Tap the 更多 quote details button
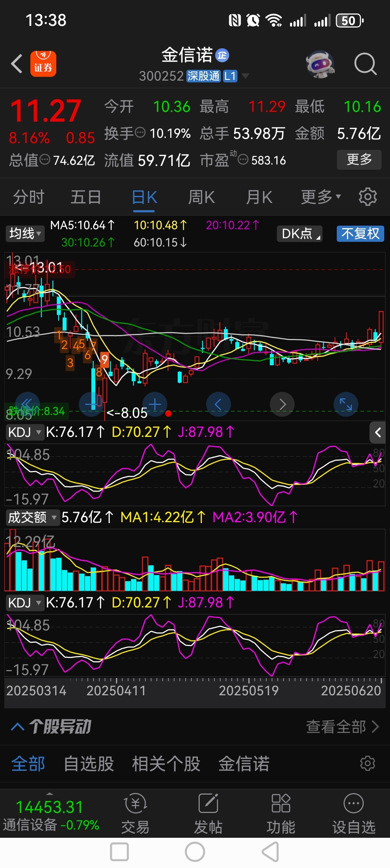The width and height of the screenshot is (390, 868). tap(359, 159)
